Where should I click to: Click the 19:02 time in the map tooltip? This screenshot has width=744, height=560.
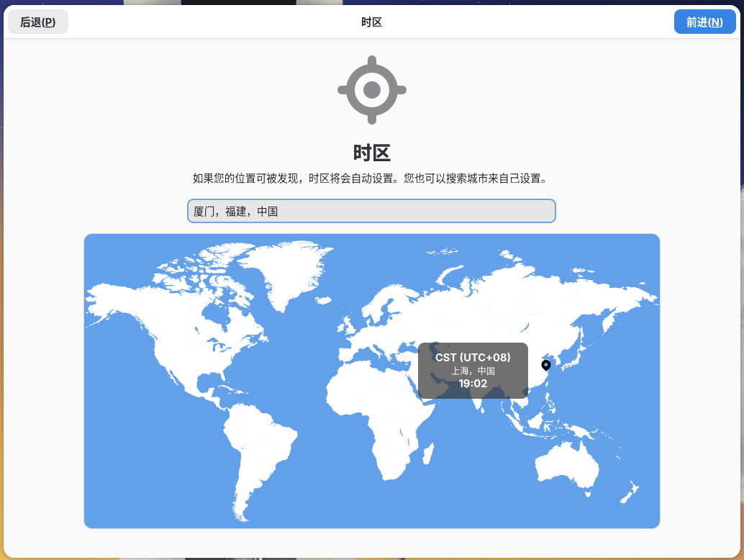pos(473,384)
